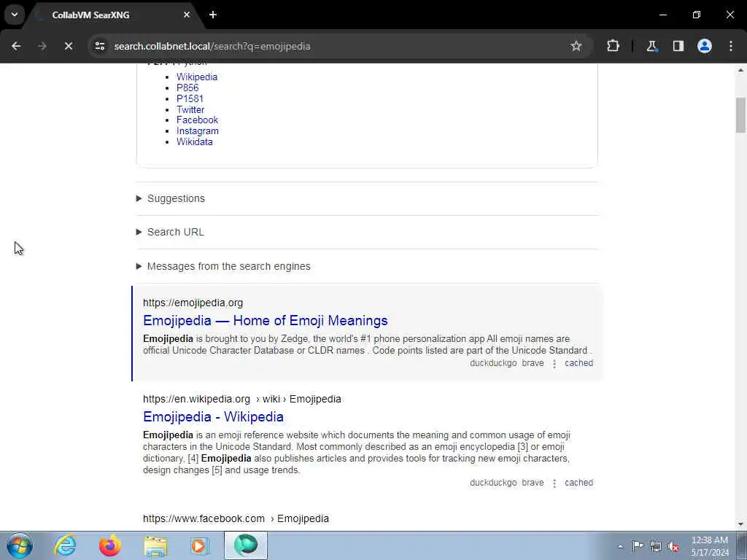Open the P1581 link
Viewport: 747px width, 560px height.
[x=190, y=98]
